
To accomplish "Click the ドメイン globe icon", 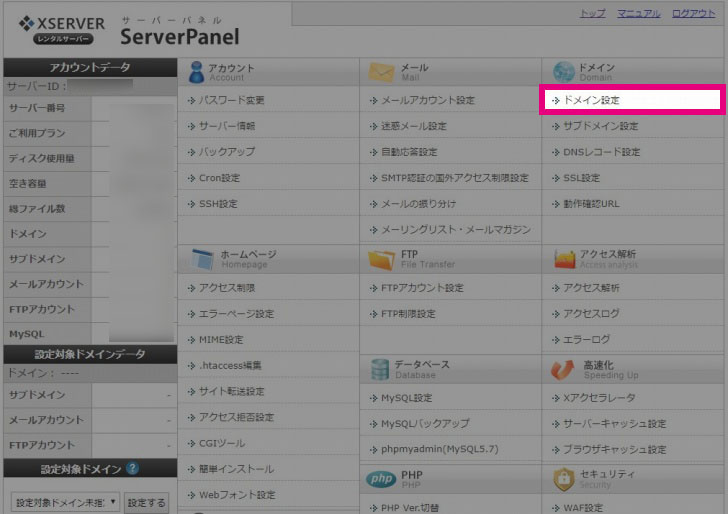I will point(561,71).
